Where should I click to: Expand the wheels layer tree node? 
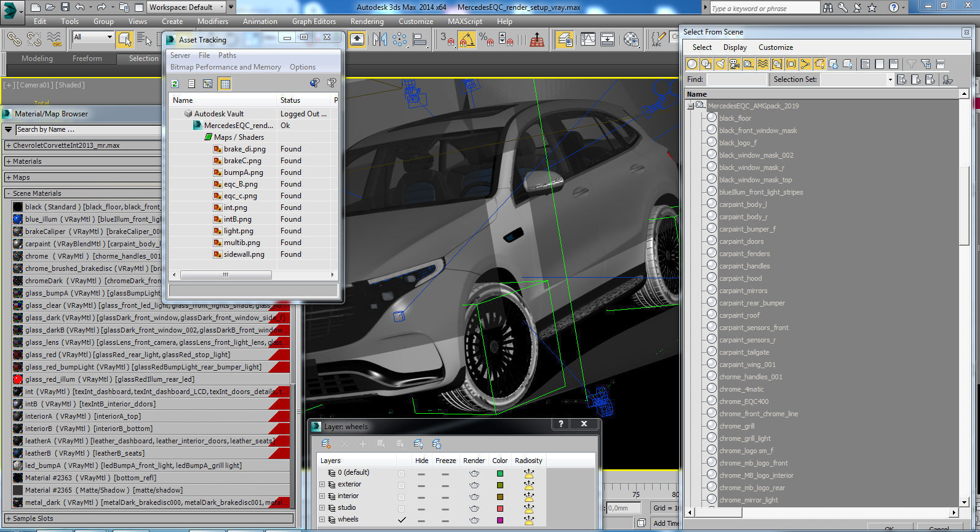322,520
